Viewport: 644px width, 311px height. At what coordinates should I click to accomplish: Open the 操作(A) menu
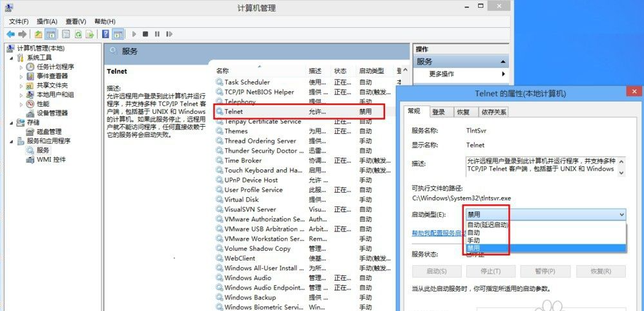47,21
